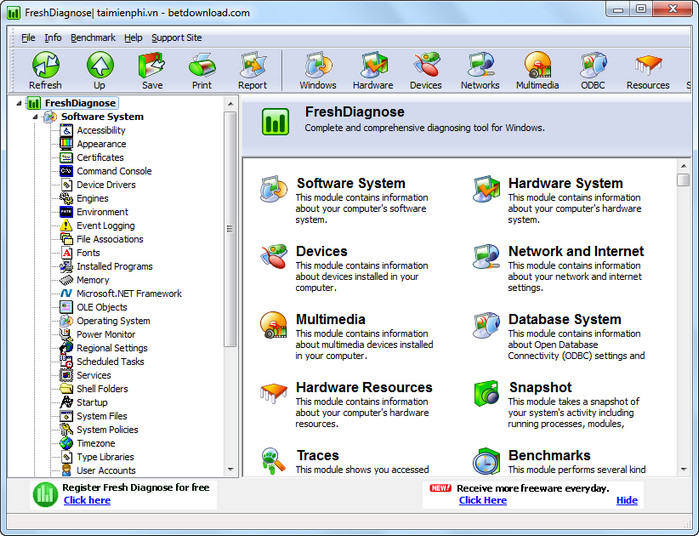699x536 pixels.
Task: Click the Benchmarks clock icon
Action: pyautogui.click(x=486, y=460)
